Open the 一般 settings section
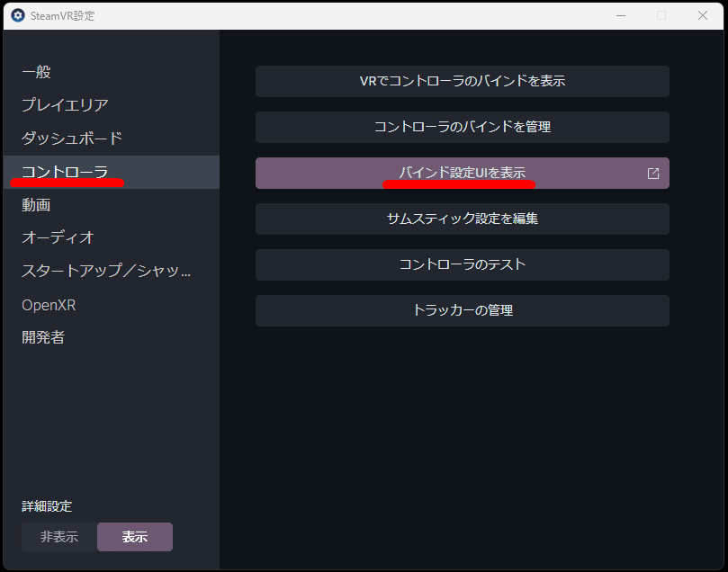The image size is (728, 572). pos(37,72)
